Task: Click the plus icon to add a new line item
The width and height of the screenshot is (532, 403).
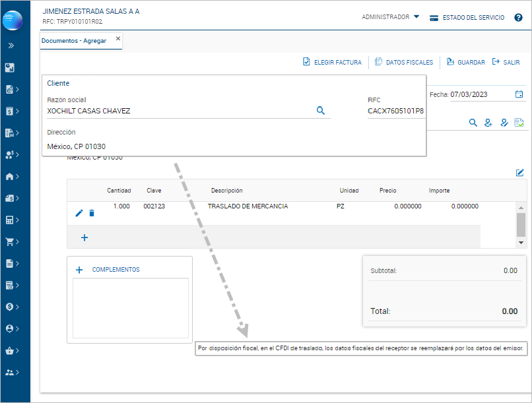Action: [84, 237]
